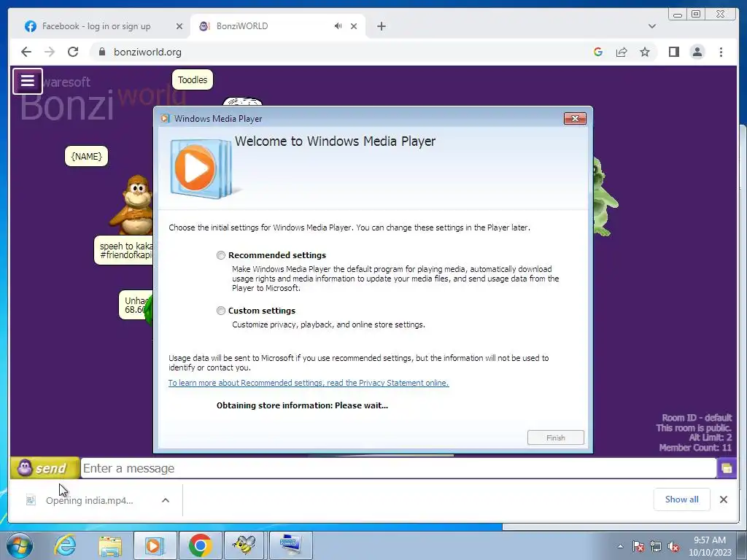Viewport: 747px width, 560px height.
Task: Open a new Chrome tab
Action: (x=381, y=26)
